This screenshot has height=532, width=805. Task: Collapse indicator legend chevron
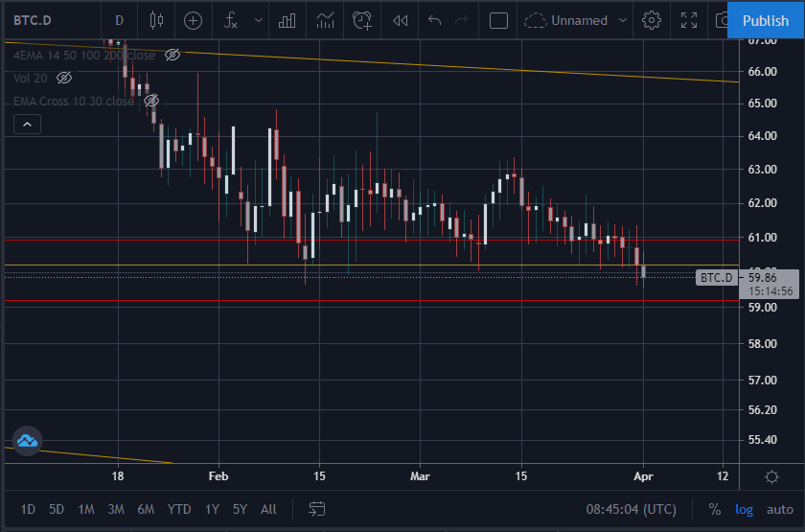click(x=27, y=125)
